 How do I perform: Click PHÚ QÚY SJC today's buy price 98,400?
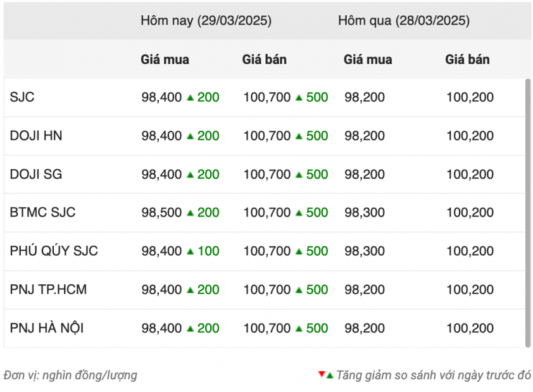(161, 251)
